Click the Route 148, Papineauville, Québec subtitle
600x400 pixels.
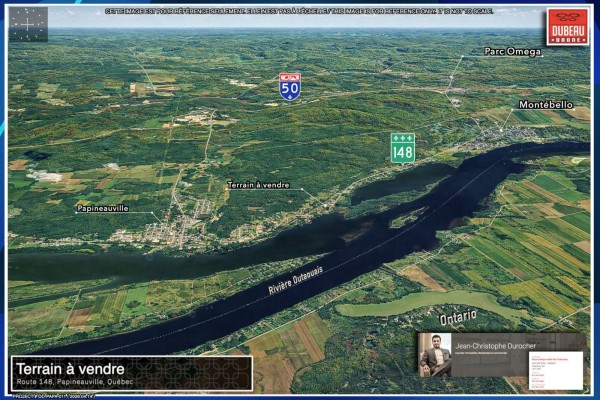75,382
